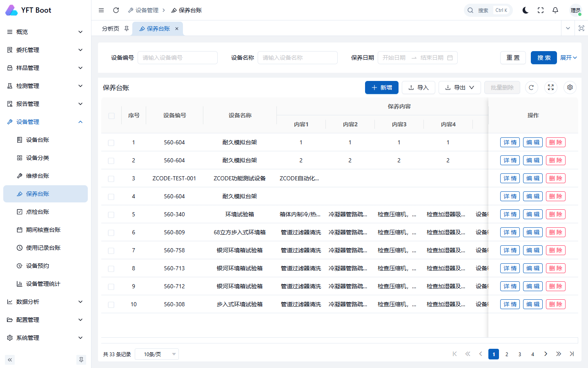Jump to first page of results
This screenshot has width=588, height=368.
pos(454,354)
